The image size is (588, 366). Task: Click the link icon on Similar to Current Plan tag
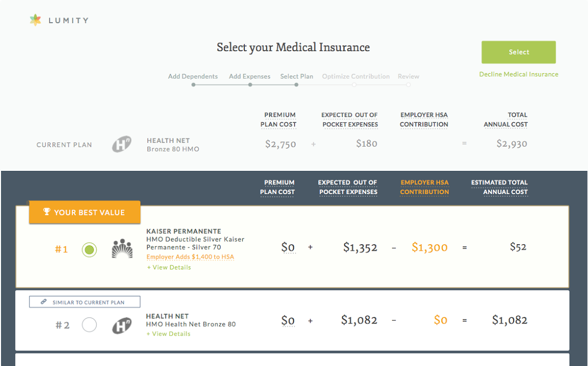[44, 301]
